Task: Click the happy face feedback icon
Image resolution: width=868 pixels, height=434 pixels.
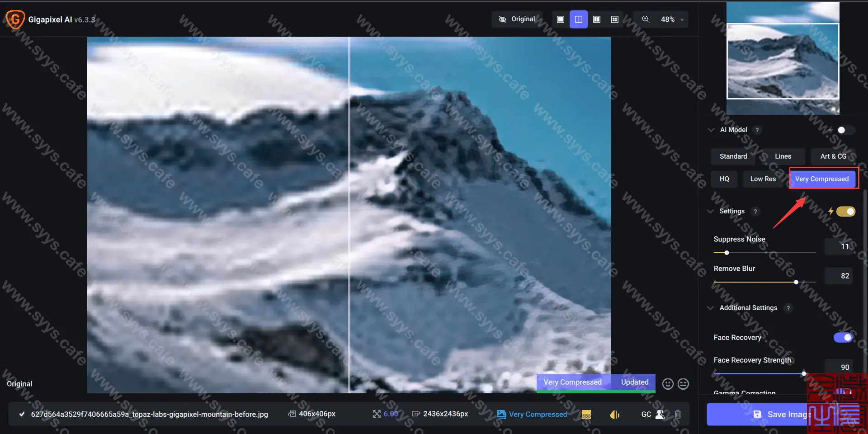Action: (668, 384)
